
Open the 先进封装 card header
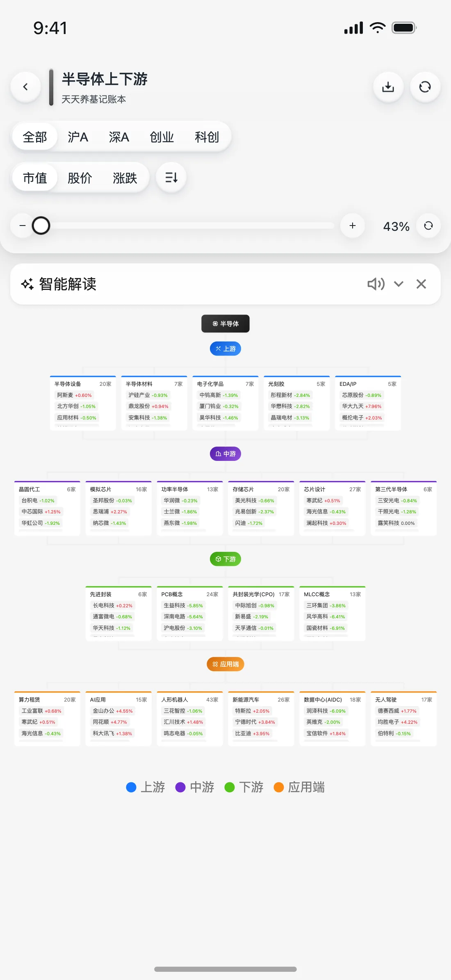[x=118, y=594]
